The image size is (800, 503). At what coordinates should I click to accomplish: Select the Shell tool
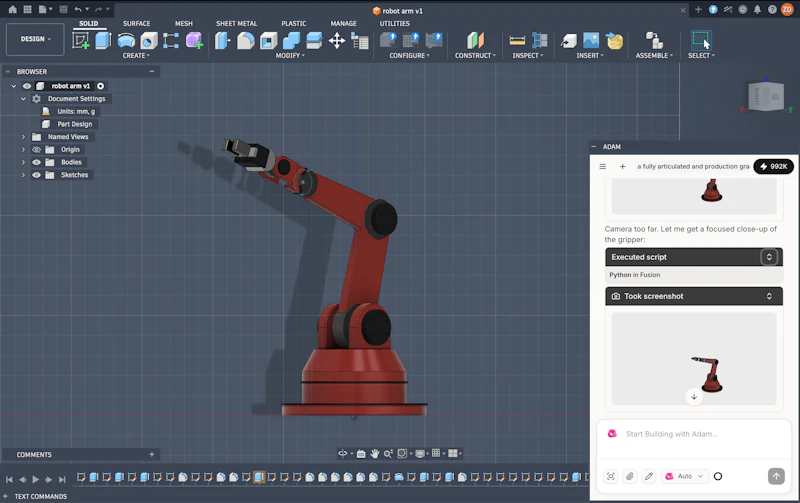point(268,40)
